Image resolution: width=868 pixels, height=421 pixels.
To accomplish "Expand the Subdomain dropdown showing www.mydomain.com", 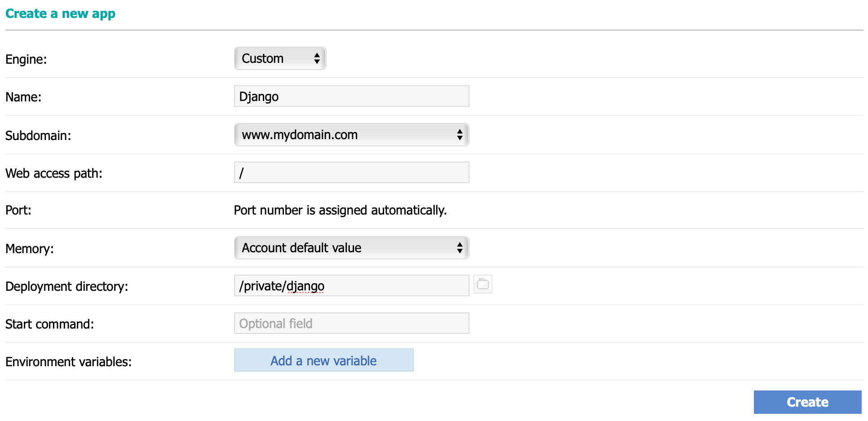I will [351, 135].
